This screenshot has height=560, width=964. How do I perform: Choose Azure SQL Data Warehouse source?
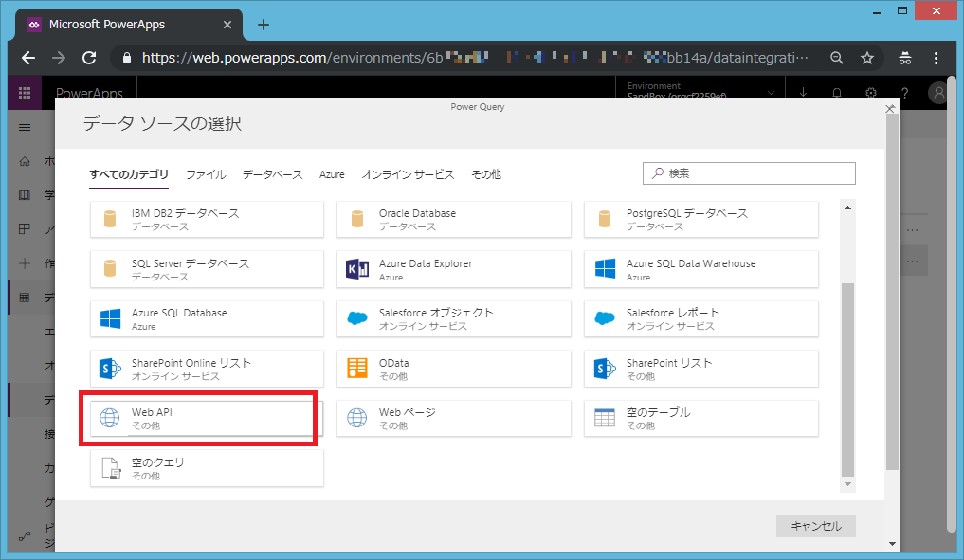(x=700, y=269)
